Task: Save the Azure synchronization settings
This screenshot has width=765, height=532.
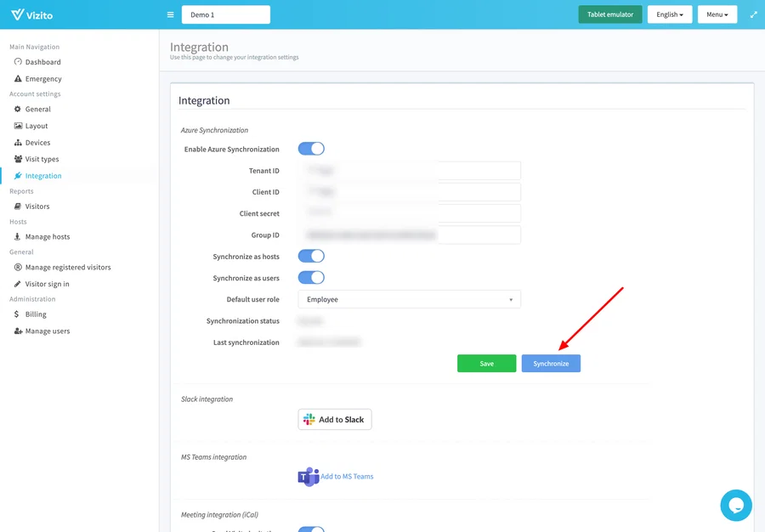Action: [486, 363]
